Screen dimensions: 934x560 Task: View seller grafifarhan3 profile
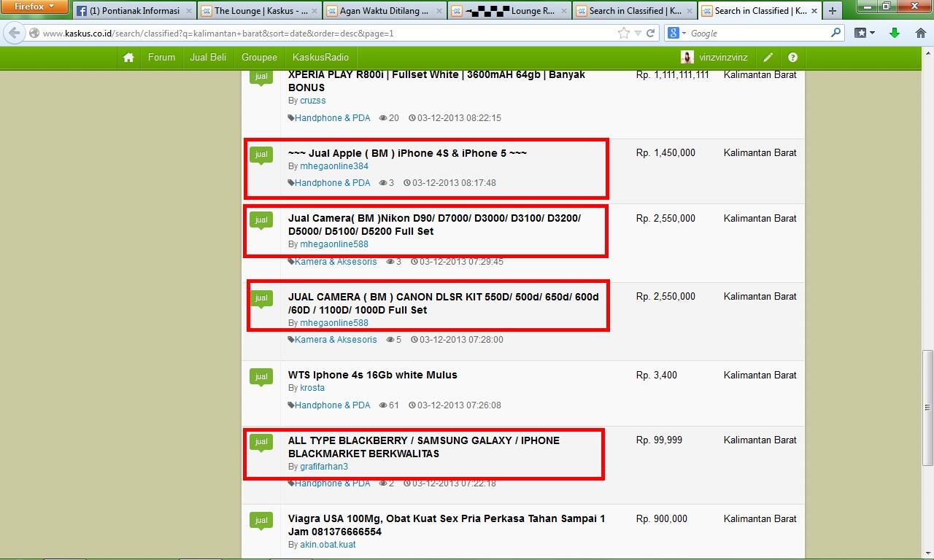click(324, 467)
